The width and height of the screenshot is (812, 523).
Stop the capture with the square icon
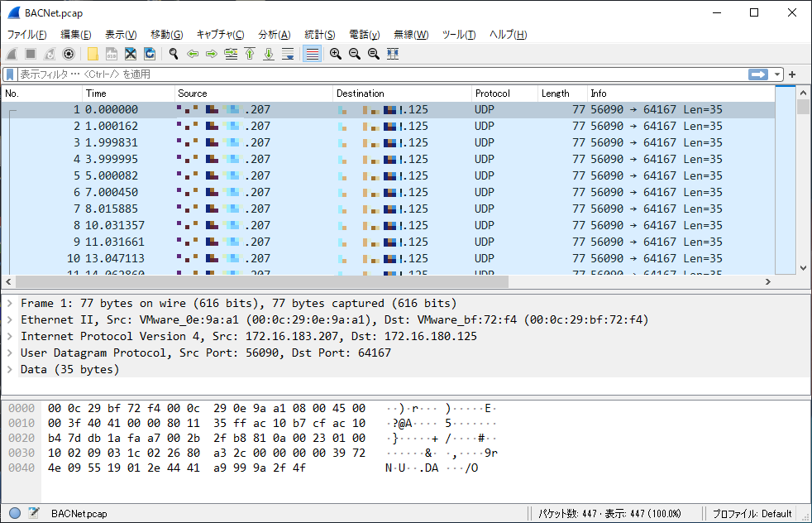pos(31,54)
